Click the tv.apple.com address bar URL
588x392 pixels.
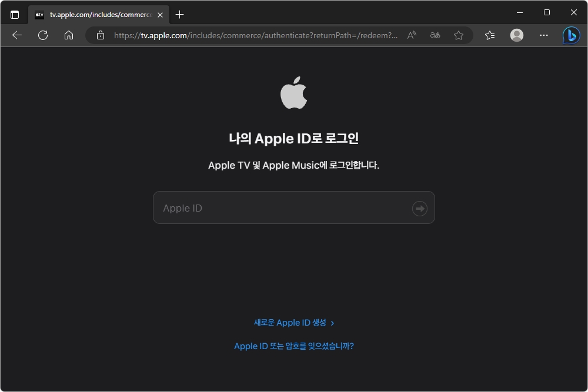tap(256, 35)
